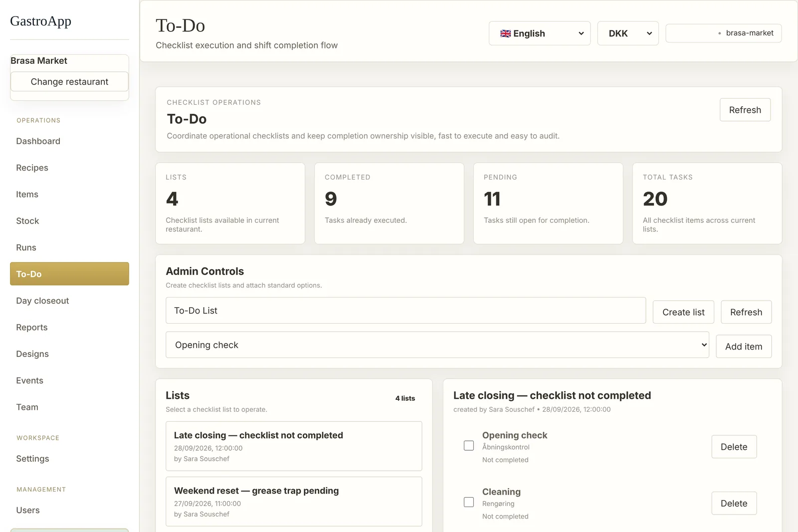
Task: Go to Recipes page
Action: [69, 168]
